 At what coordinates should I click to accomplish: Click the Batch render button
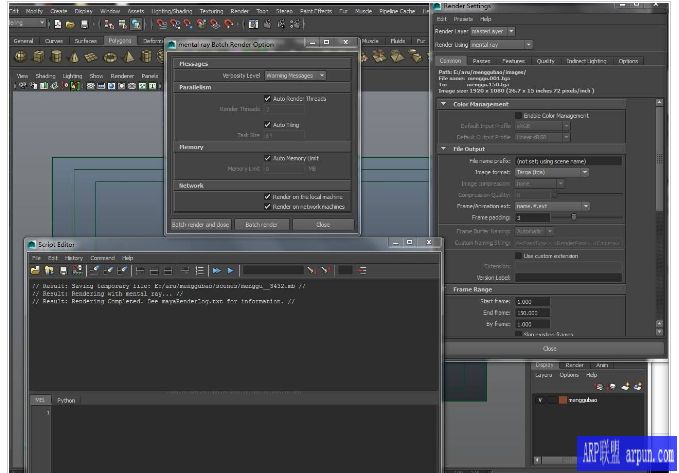(262, 225)
